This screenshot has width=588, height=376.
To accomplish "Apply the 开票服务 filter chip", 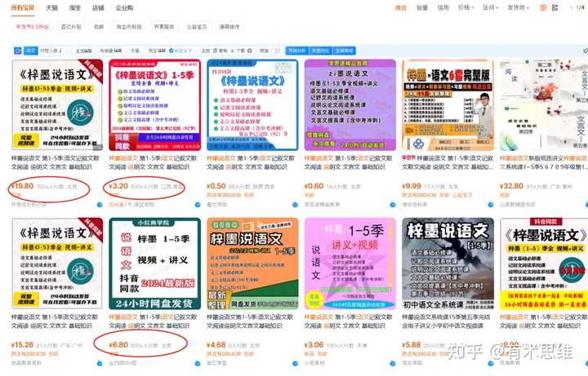I will click(164, 27).
